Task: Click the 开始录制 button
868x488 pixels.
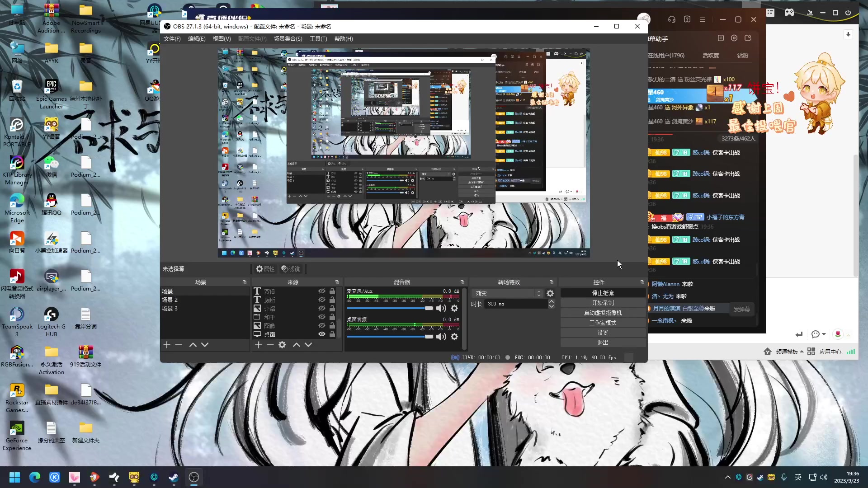Action: [603, 303]
